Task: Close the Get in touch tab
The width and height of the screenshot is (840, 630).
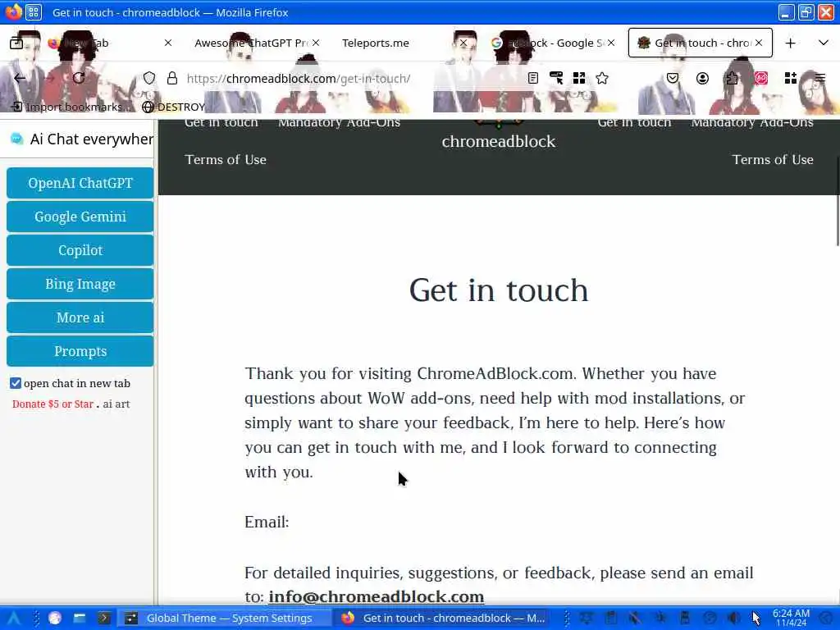Action: coord(759,43)
